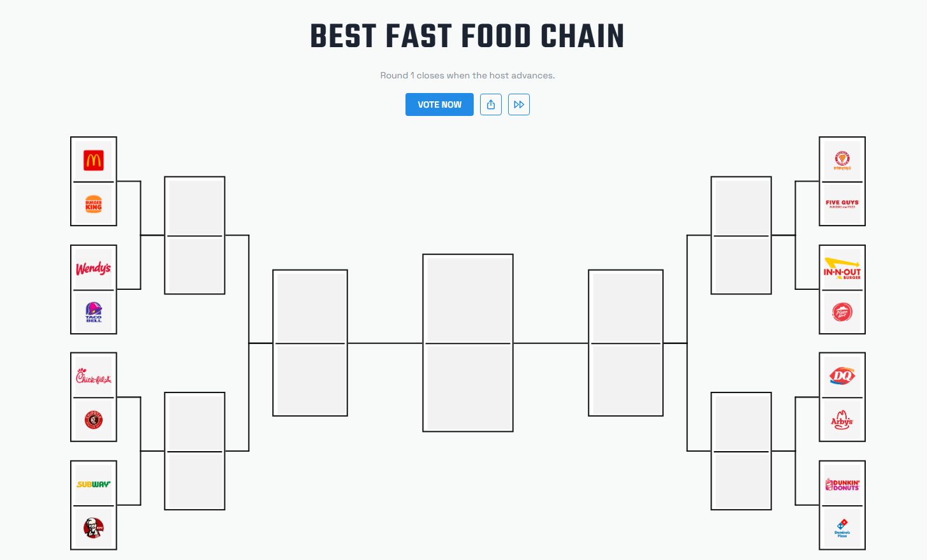Click the Burger King logo

pos(94,204)
